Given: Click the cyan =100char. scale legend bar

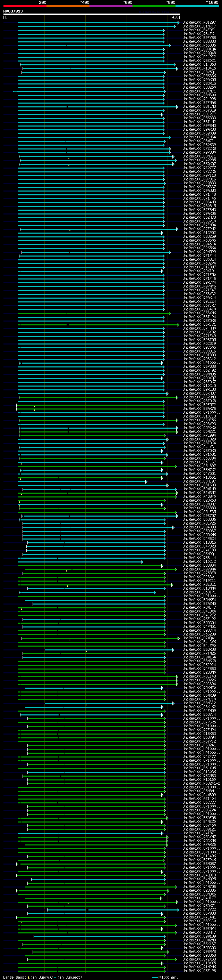Looking at the screenshot, I should [155, 977].
